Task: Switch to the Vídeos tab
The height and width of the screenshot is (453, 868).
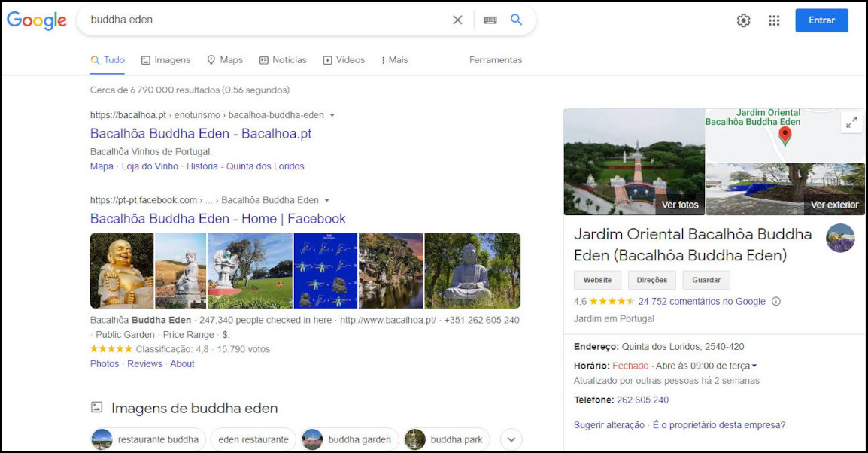Action: click(344, 60)
